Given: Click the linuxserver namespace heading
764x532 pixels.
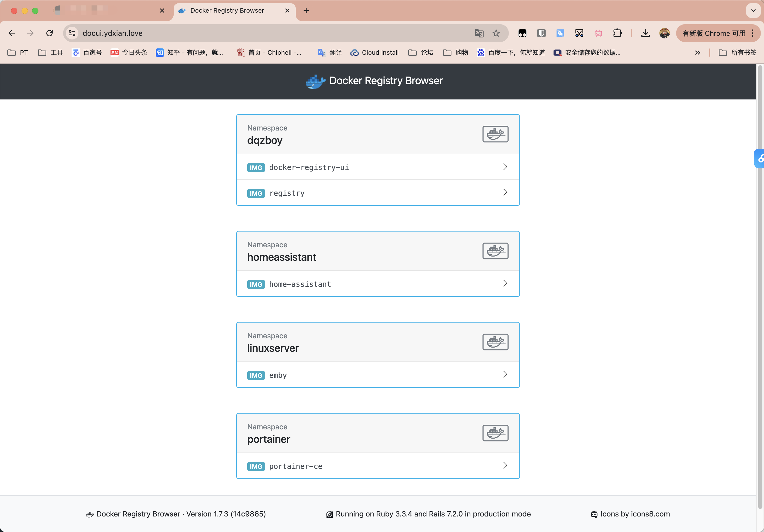Looking at the screenshot, I should [273, 348].
